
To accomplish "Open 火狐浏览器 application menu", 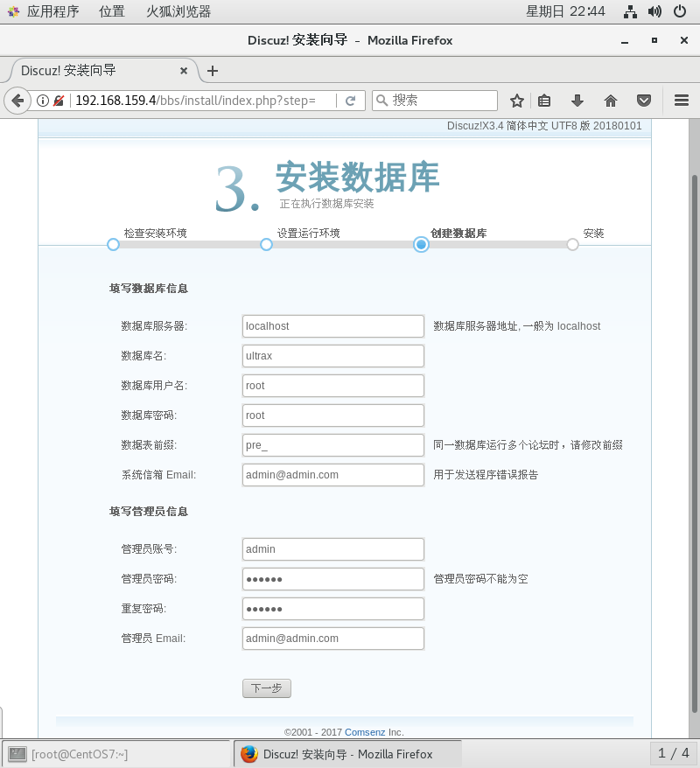I will (x=178, y=11).
